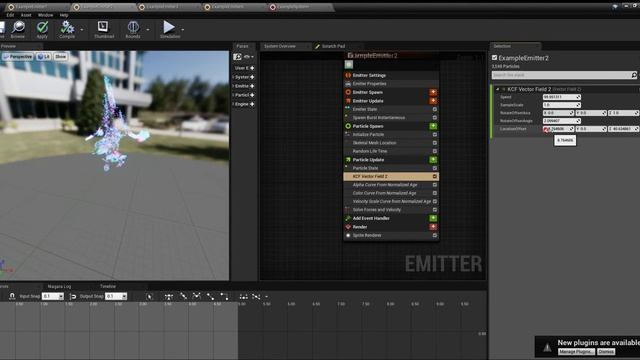Screen dimensions: 640x360
Task: Open the Simulation options dropdown arrow
Action: point(182,30)
